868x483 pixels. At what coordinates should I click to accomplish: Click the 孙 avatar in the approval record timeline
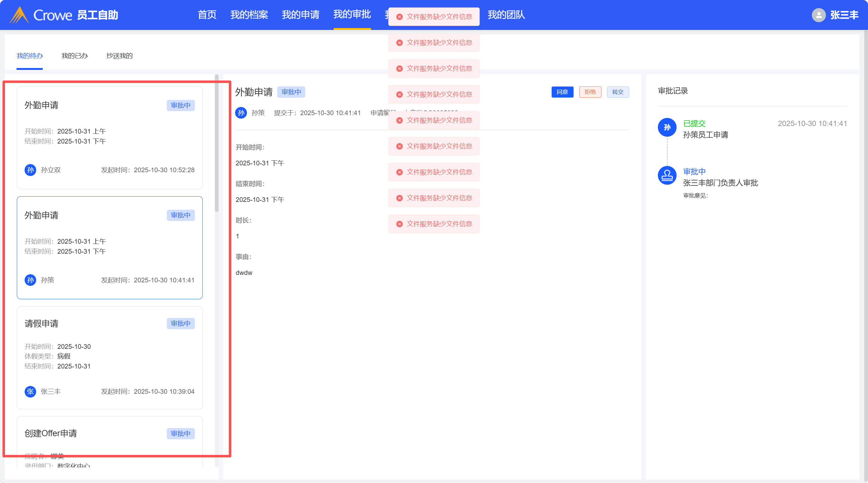point(667,128)
